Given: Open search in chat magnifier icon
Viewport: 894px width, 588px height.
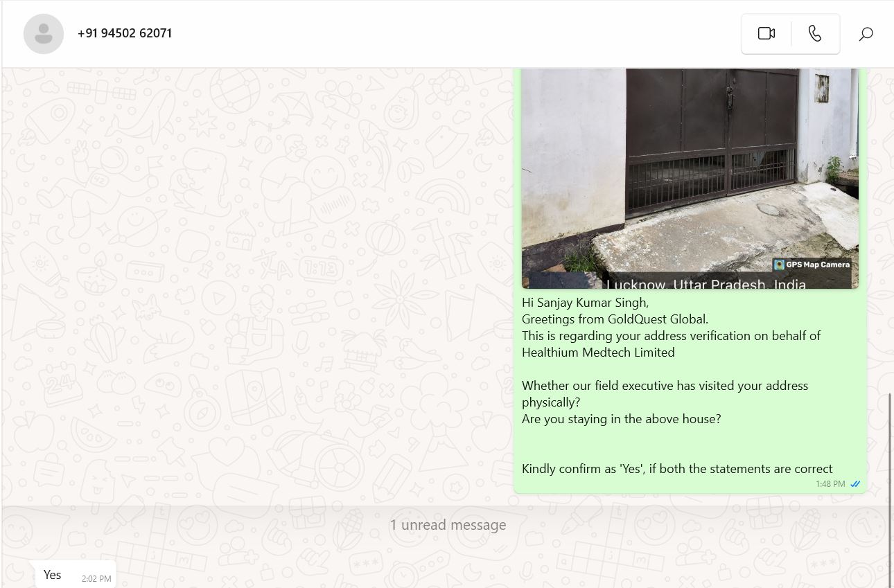Looking at the screenshot, I should [x=866, y=33].
